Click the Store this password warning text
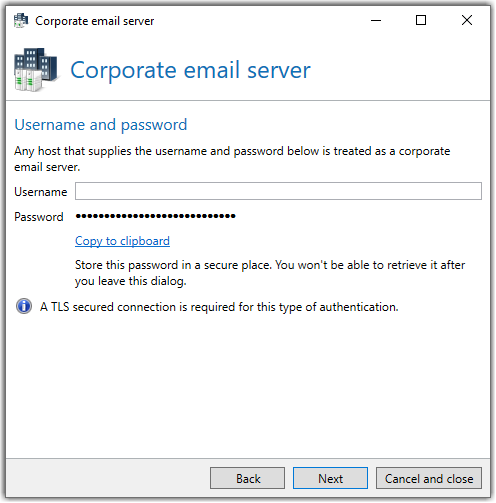 coord(270,273)
